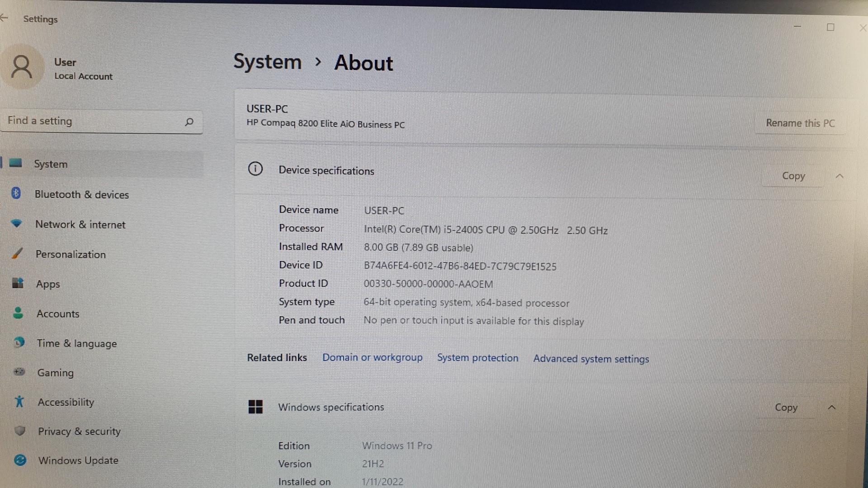This screenshot has width=868, height=488.
Task: Click System in the breadcrumb heading
Action: [268, 61]
